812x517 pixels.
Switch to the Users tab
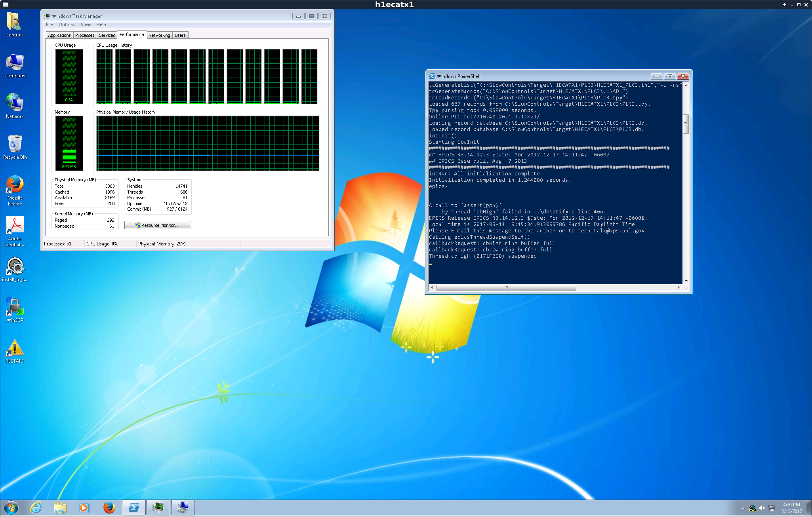(x=180, y=35)
